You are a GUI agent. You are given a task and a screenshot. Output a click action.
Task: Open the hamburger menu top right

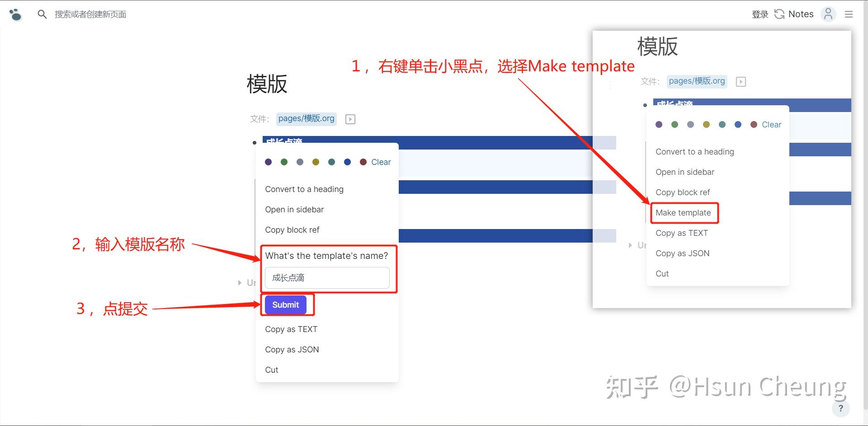coord(849,14)
